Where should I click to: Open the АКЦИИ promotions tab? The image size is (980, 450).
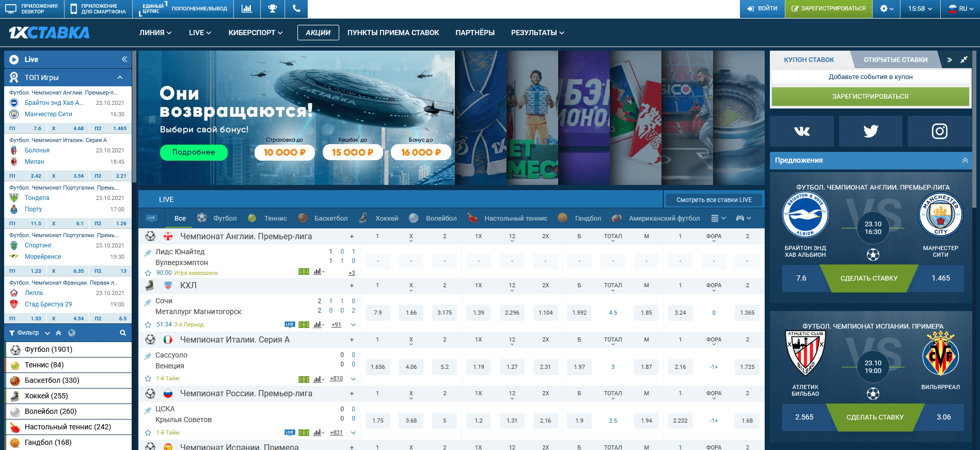tap(318, 33)
